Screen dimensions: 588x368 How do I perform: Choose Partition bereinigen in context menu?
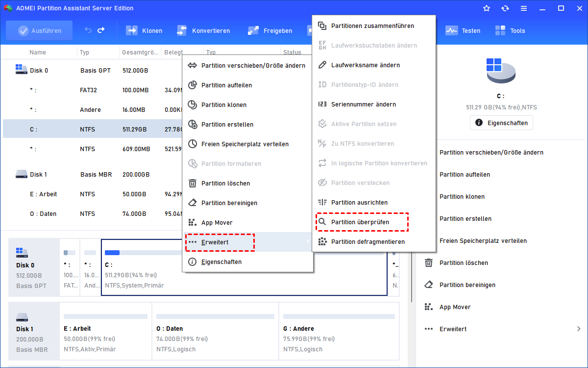point(247,203)
